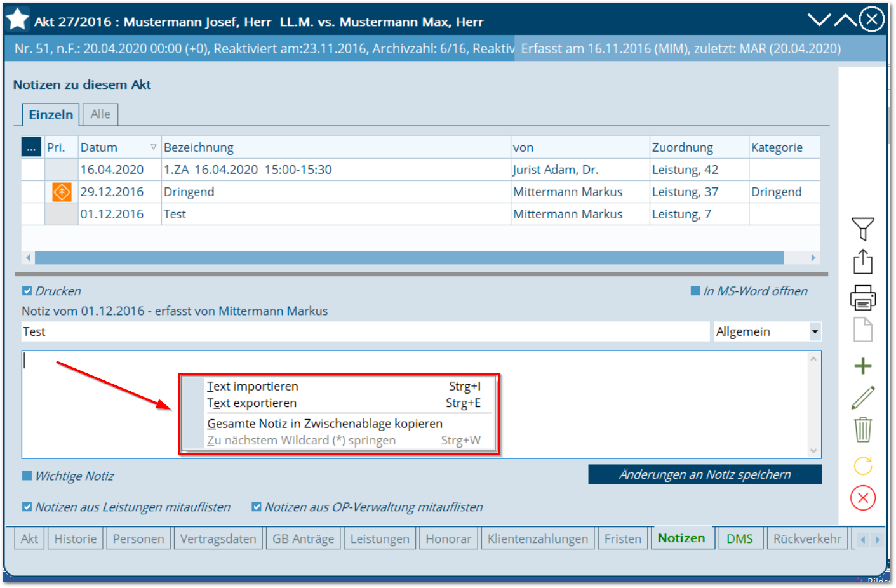Screen dimensions: 896x588
Task: Click the red cancel circle icon
Action: click(x=863, y=498)
